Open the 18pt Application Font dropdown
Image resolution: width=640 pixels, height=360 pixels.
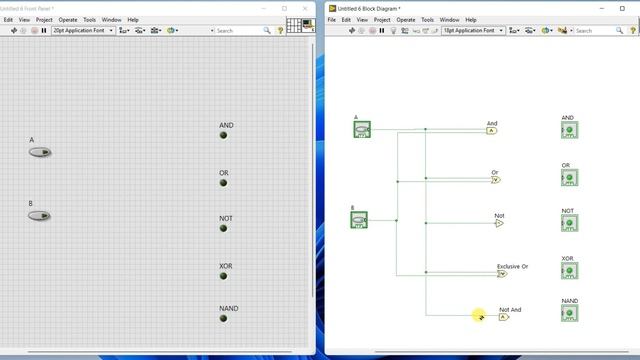(x=473, y=30)
